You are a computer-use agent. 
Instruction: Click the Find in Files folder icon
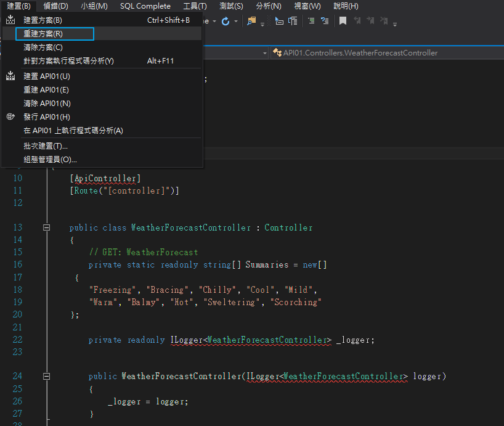coord(251,21)
